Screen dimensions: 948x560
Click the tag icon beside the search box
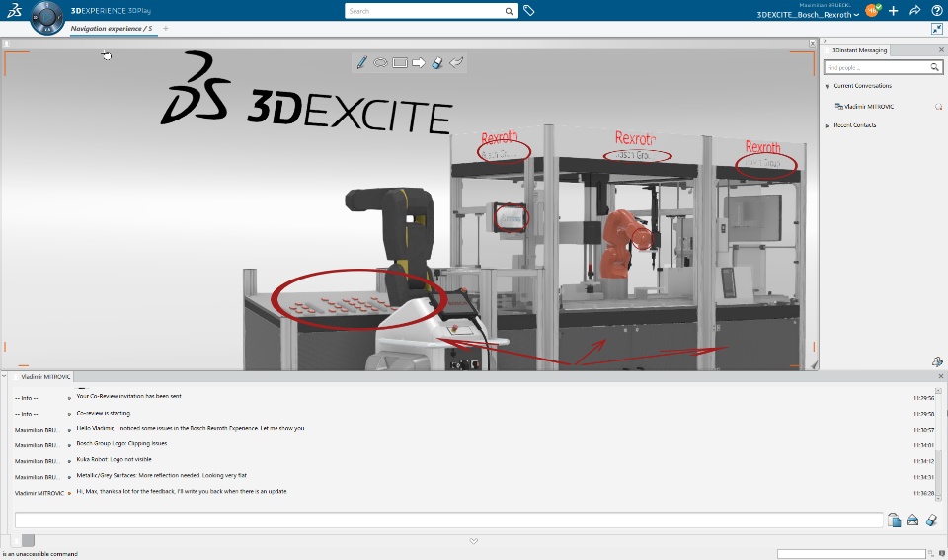529,10
